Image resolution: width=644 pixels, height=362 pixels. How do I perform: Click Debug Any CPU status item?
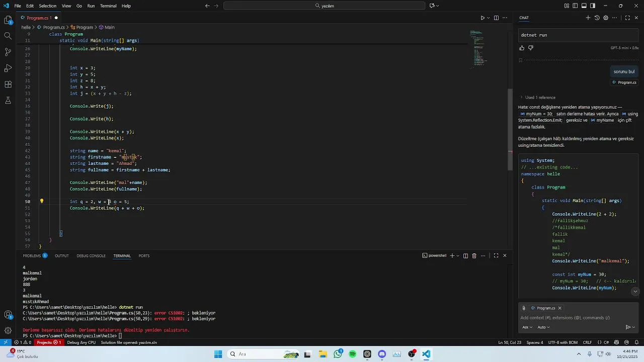tap(81, 342)
